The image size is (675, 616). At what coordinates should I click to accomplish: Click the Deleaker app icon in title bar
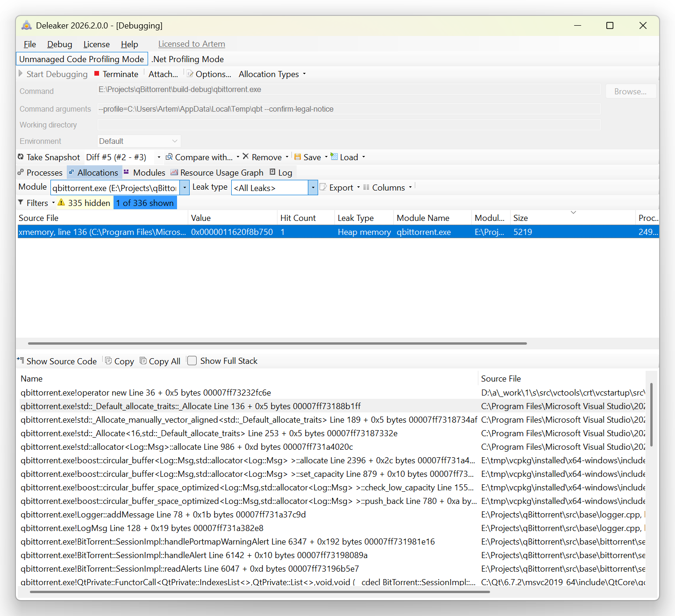pyautogui.click(x=27, y=25)
